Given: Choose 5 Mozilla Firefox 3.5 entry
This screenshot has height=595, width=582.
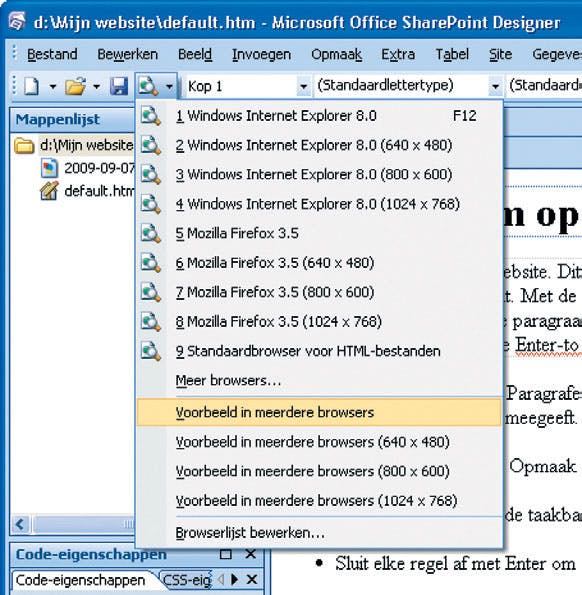Looking at the screenshot, I should [x=319, y=233].
